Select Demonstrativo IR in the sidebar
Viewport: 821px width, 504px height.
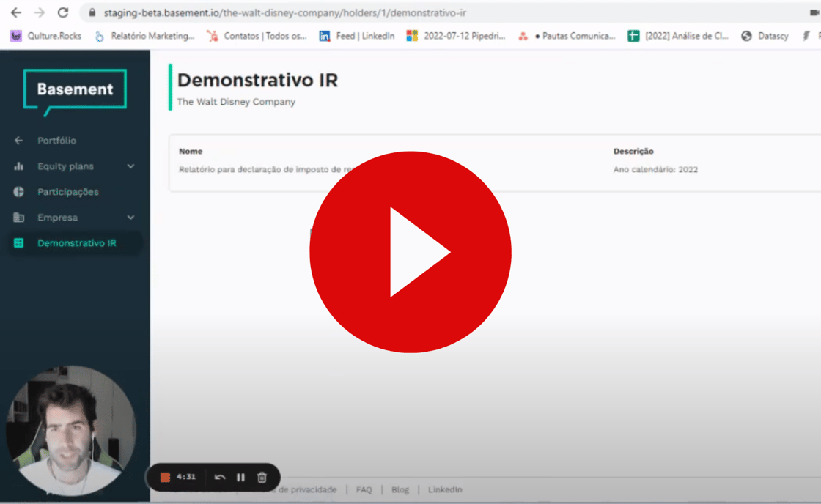click(76, 243)
